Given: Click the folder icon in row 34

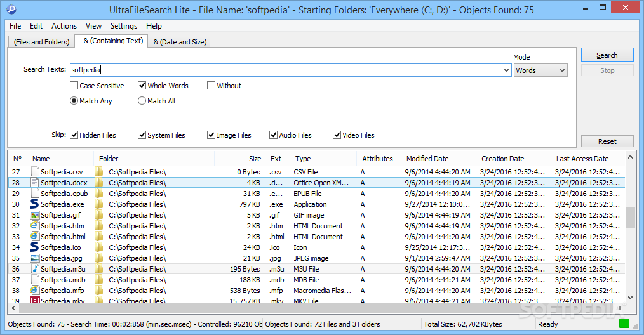Looking at the screenshot, I should click(x=99, y=247).
